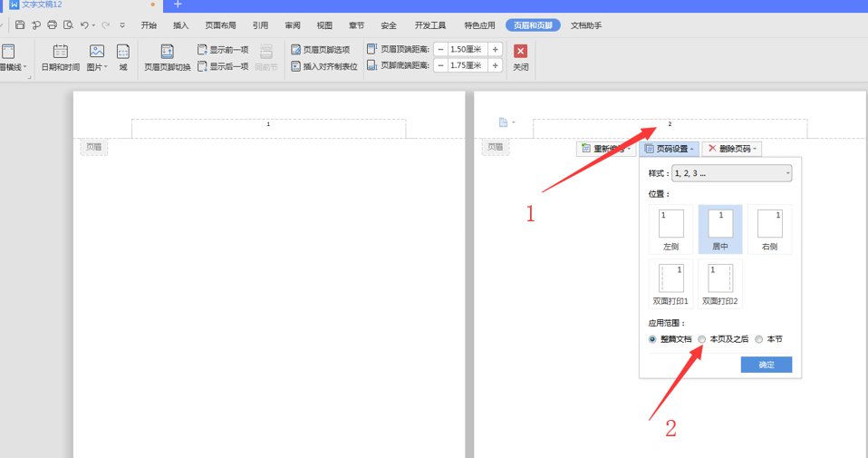868x458 pixels.
Task: Click the Redo arrow icon
Action: pos(105,24)
